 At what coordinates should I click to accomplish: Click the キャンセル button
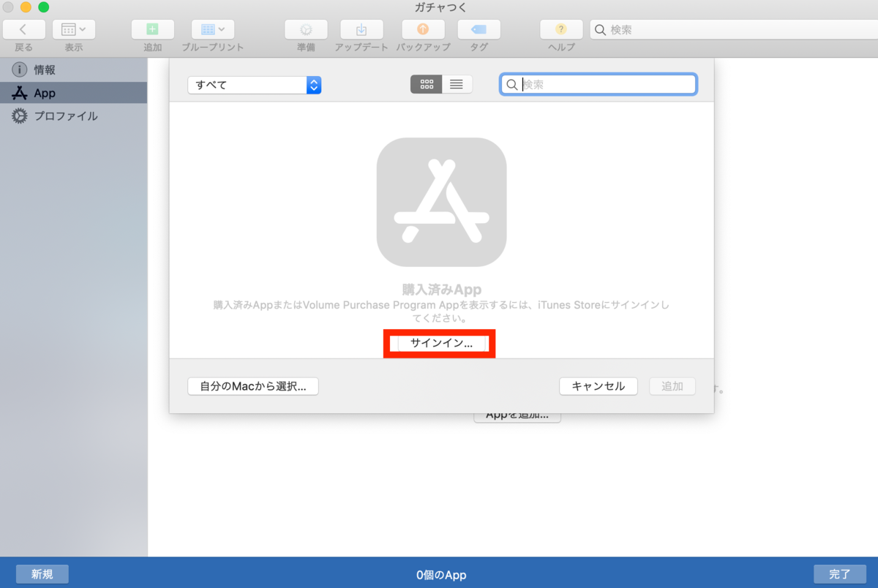[599, 386]
